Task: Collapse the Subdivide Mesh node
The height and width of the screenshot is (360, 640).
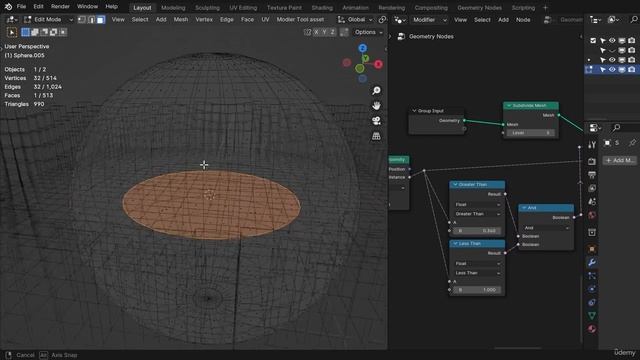Action: 509,106
